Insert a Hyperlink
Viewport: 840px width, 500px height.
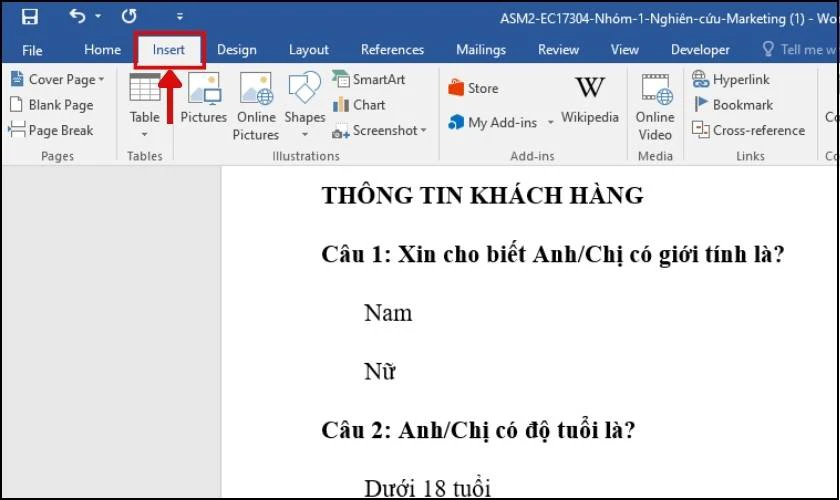731,79
